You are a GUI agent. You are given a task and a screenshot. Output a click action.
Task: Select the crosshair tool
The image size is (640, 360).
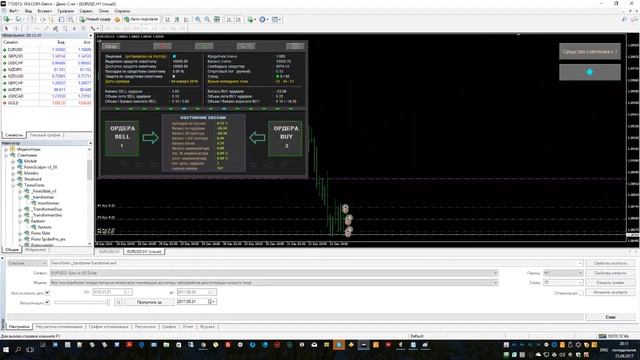pyautogui.click(x=16, y=28)
